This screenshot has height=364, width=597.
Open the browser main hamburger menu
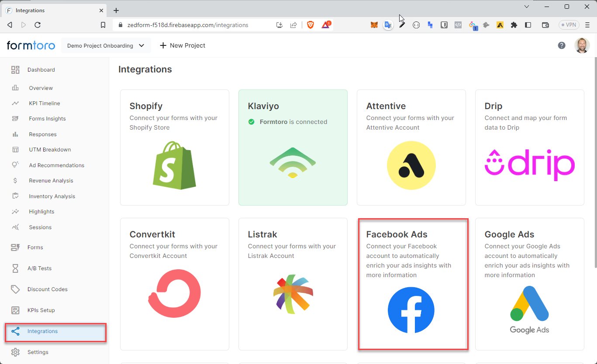[587, 25]
